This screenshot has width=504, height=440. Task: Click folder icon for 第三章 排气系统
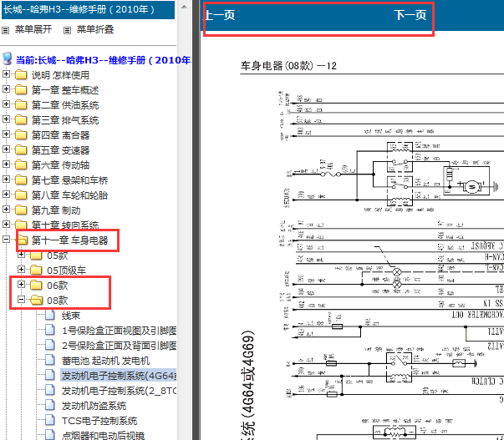[21, 120]
